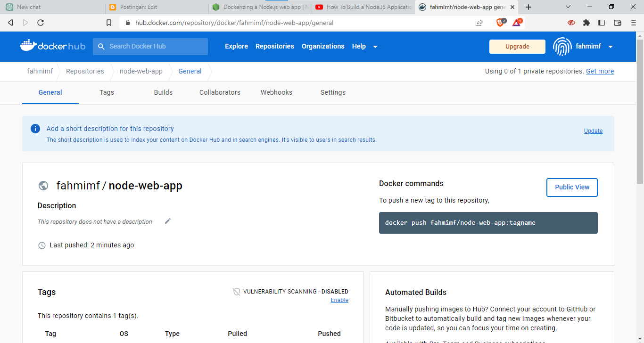Open a new browser tab
This screenshot has height=343, width=644.
click(528, 7)
